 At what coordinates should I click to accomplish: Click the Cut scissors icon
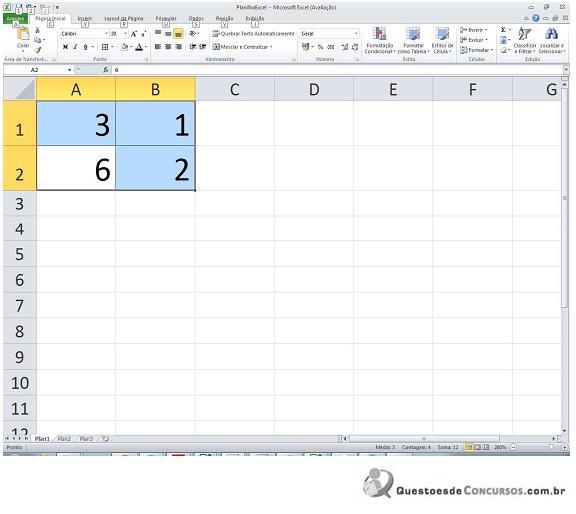click(37, 30)
